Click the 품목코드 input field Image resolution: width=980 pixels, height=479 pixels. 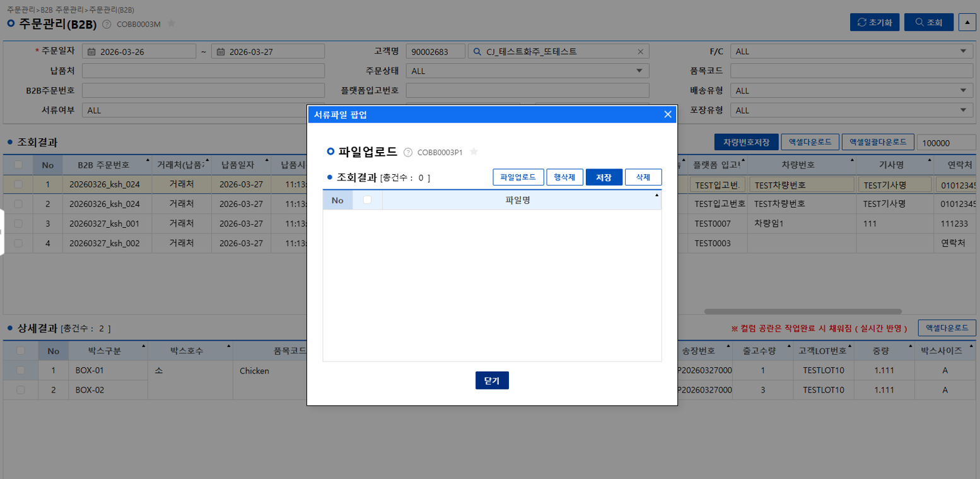point(852,71)
